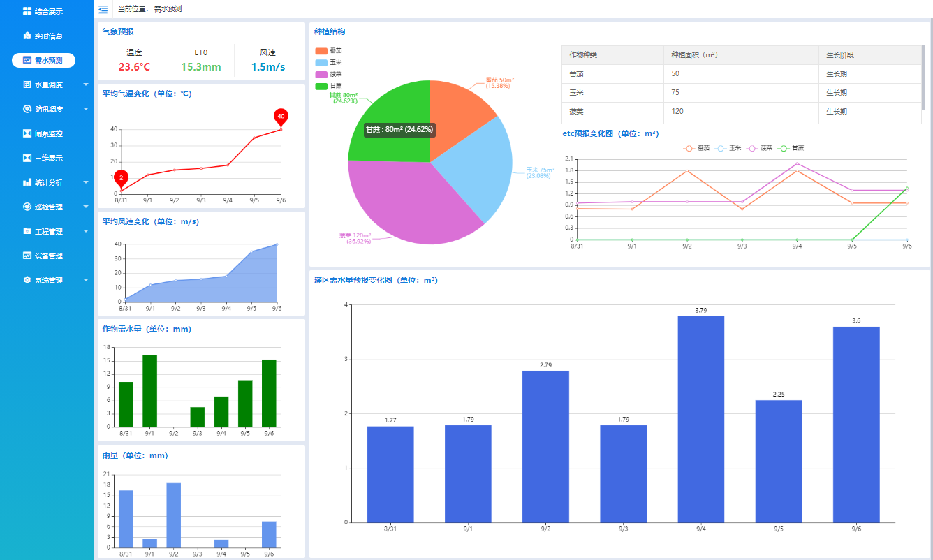
Task: Click the 种植结构 panel title
Action: [x=330, y=31]
